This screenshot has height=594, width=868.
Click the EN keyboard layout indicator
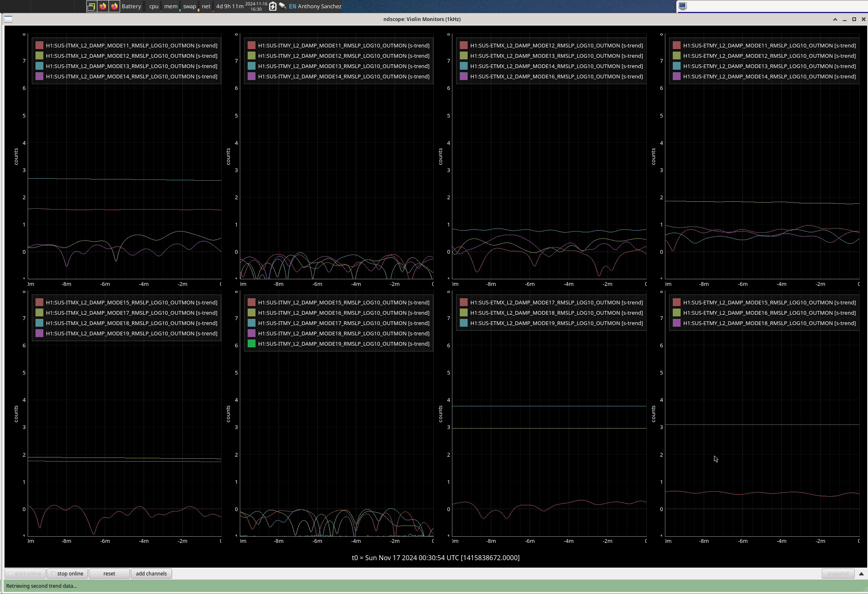293,6
